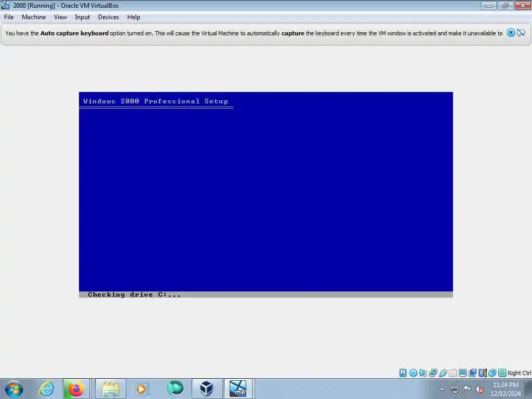
Task: Open the clock showing 11:24 PM
Action: pyautogui.click(x=505, y=389)
